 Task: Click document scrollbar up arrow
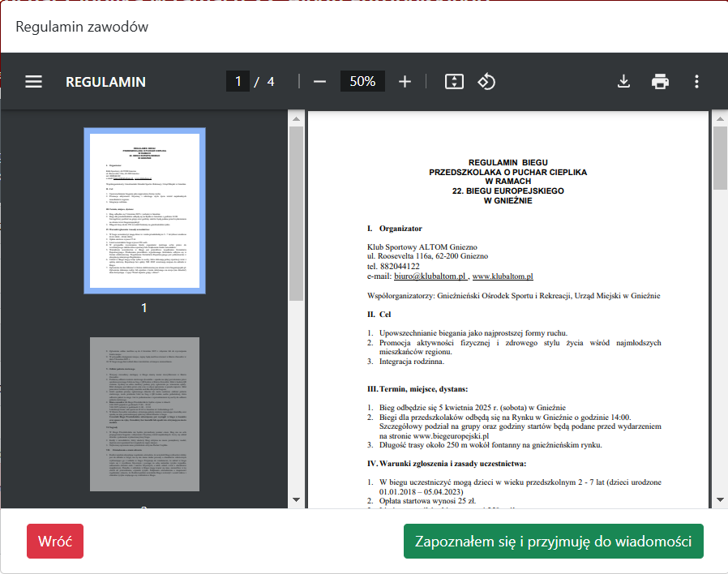(x=719, y=119)
